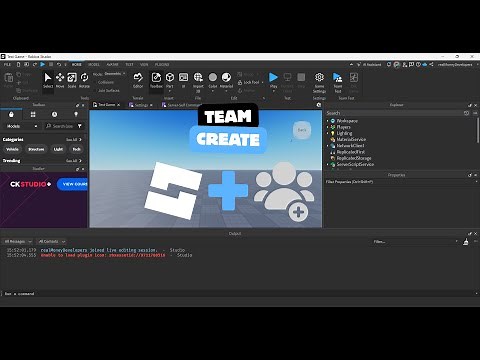Toggle the Join Surfaces checkbox
Viewport: 480px width, 360px height.
106,90
